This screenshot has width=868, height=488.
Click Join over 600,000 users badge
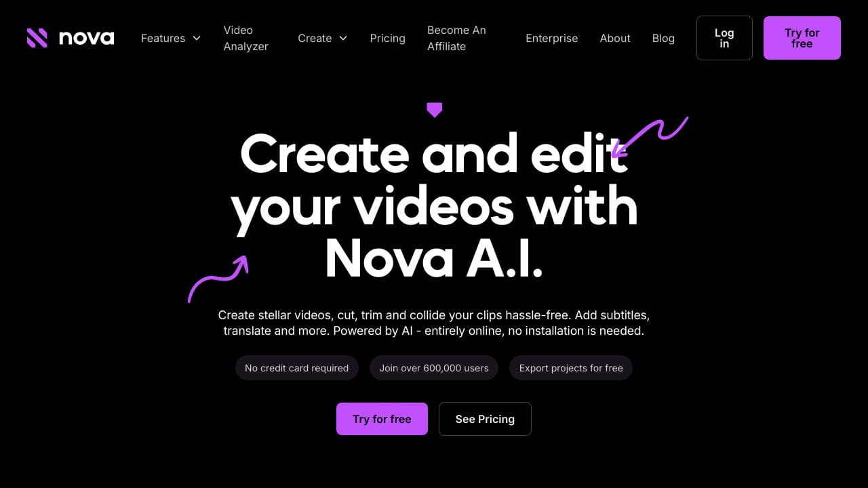click(434, 368)
